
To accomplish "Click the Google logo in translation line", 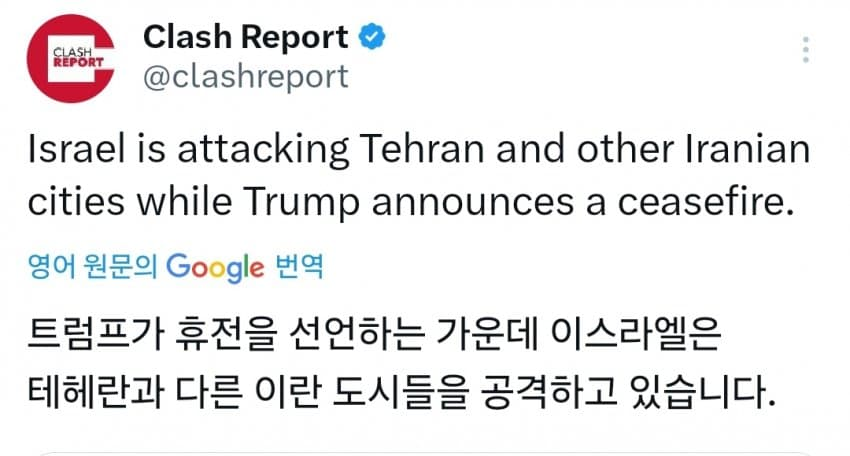I will [215, 267].
